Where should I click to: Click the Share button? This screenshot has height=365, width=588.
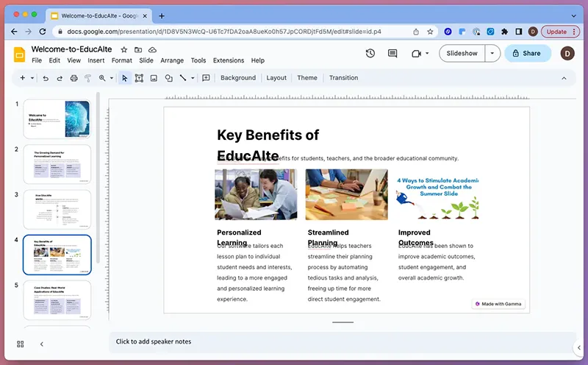click(527, 53)
